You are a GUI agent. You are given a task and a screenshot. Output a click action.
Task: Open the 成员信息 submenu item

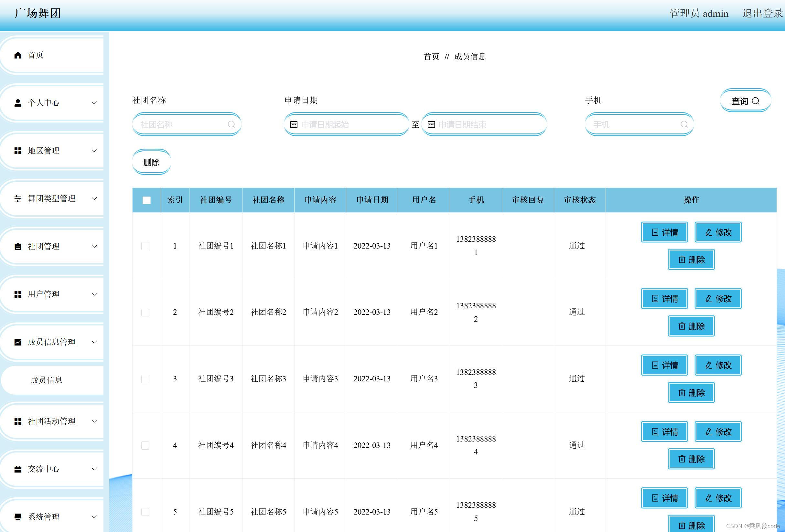[47, 380]
